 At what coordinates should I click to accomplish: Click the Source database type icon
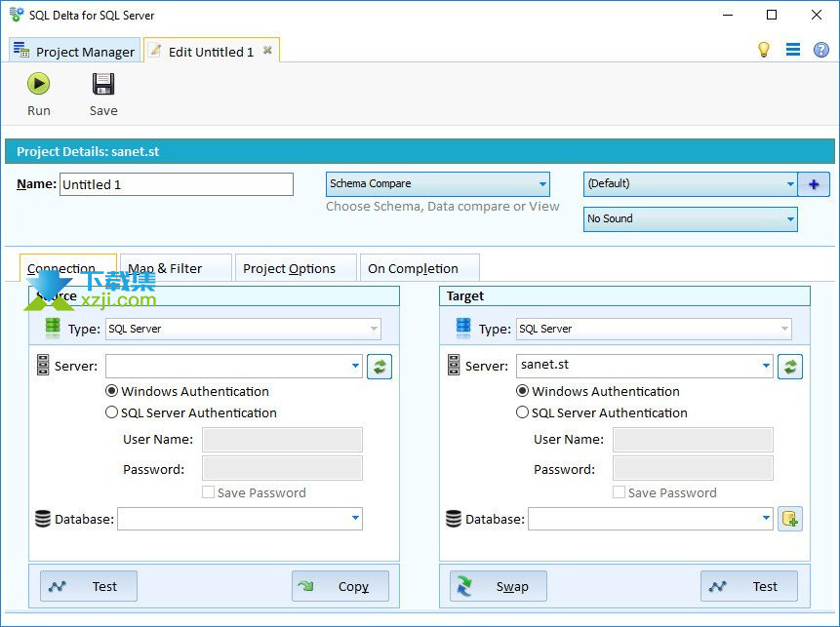(53, 329)
